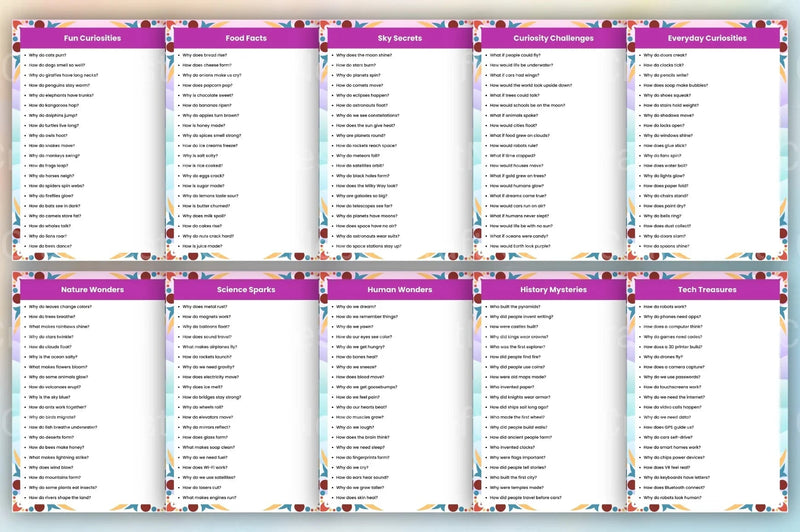Open the Sky Secrets page title
This screenshot has width=800, height=532.
click(399, 38)
